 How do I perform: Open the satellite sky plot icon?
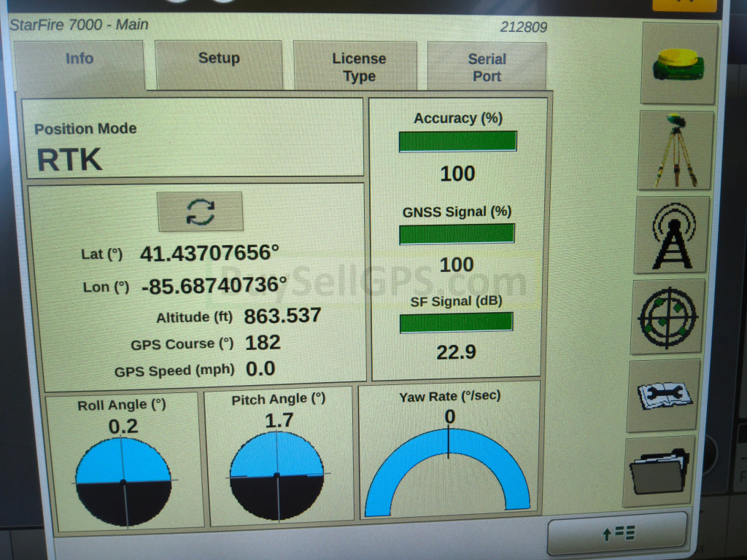[667, 316]
